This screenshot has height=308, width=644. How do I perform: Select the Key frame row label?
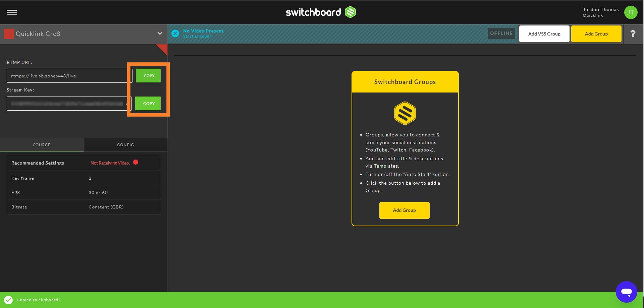pyautogui.click(x=22, y=178)
